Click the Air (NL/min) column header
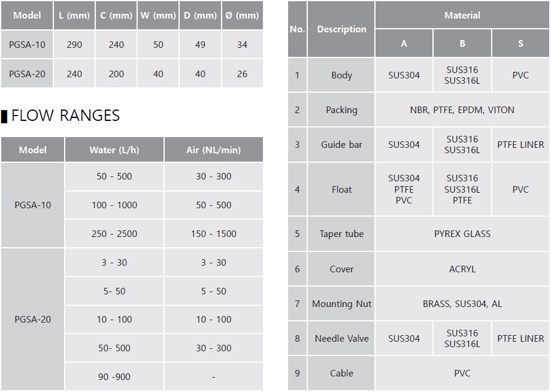551x392 pixels. tap(213, 150)
